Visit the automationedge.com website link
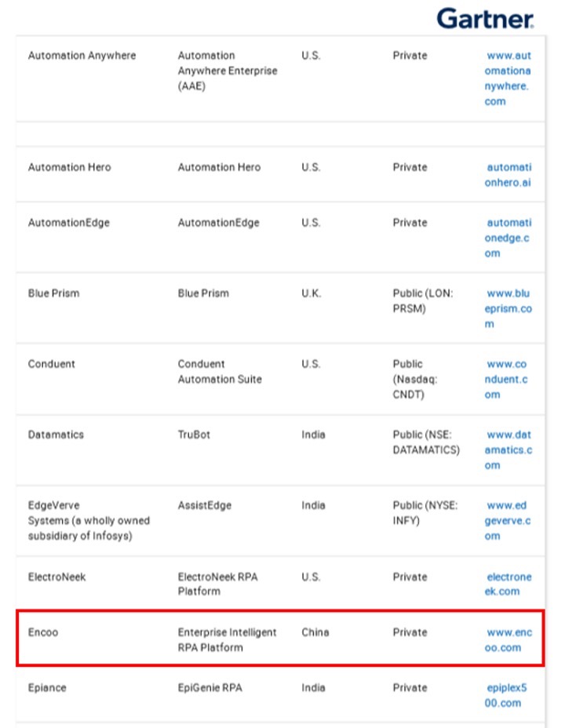Screen dimensions: 565x728 coord(508,238)
